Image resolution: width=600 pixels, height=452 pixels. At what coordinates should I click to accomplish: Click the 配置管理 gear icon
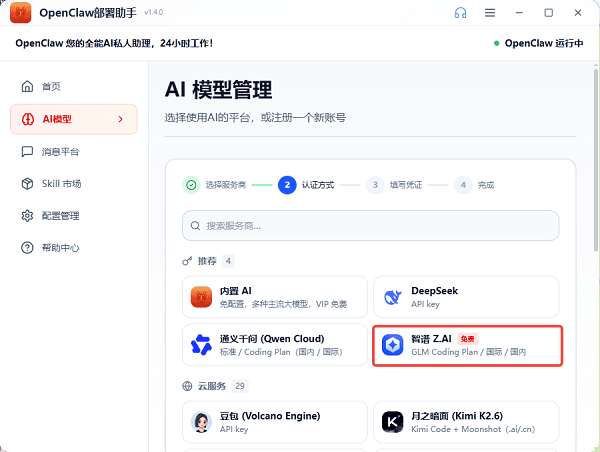27,216
